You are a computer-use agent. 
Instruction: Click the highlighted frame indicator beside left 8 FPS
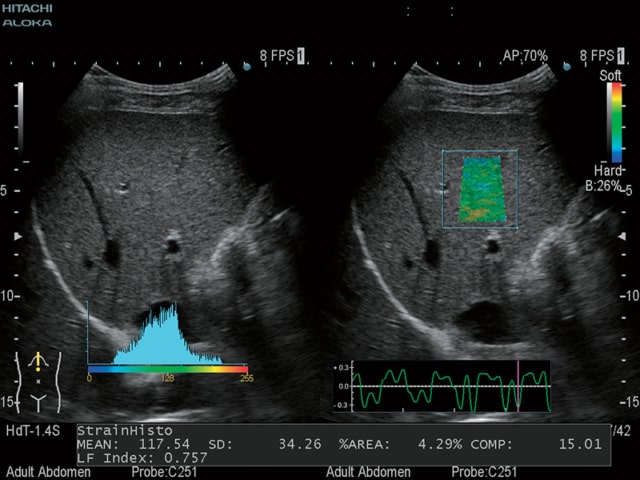point(300,56)
